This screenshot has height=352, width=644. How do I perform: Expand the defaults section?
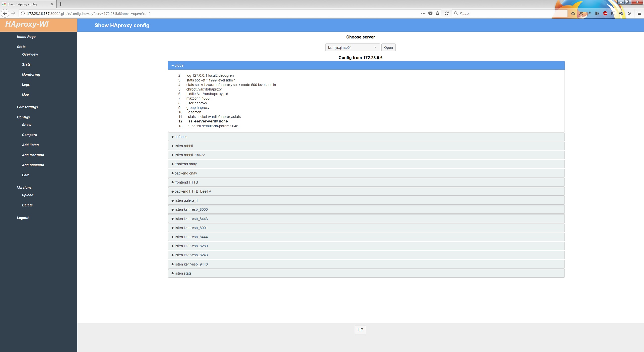pyautogui.click(x=366, y=137)
